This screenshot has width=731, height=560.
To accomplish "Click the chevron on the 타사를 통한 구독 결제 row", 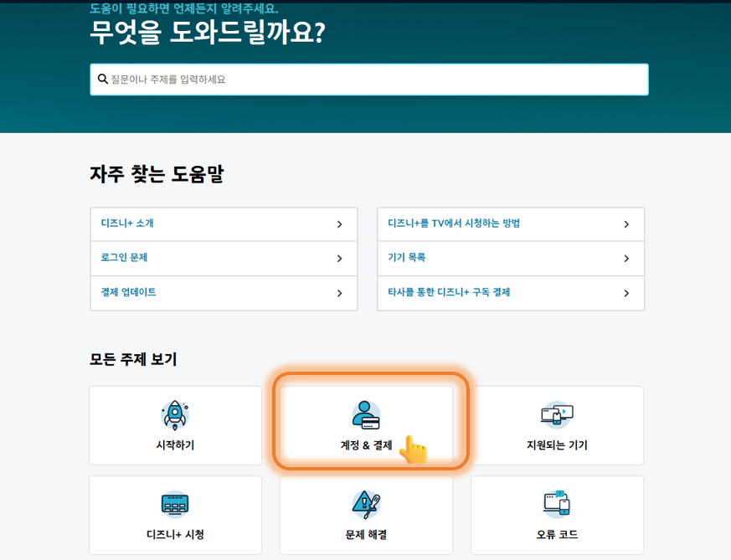I will [x=626, y=293].
